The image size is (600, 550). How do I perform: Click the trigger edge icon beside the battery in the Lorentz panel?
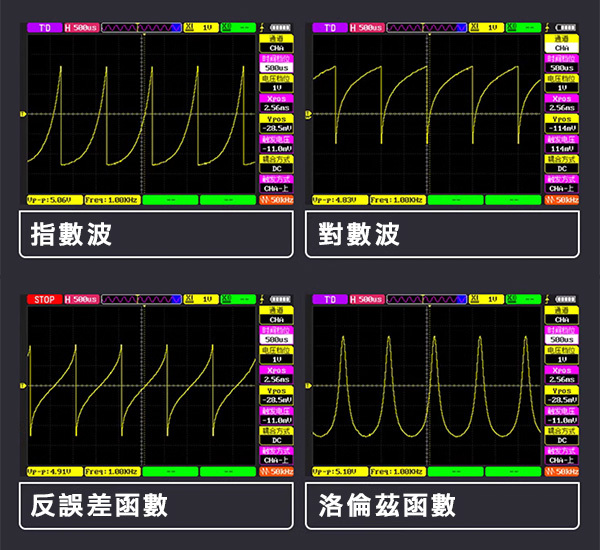[x=548, y=299]
